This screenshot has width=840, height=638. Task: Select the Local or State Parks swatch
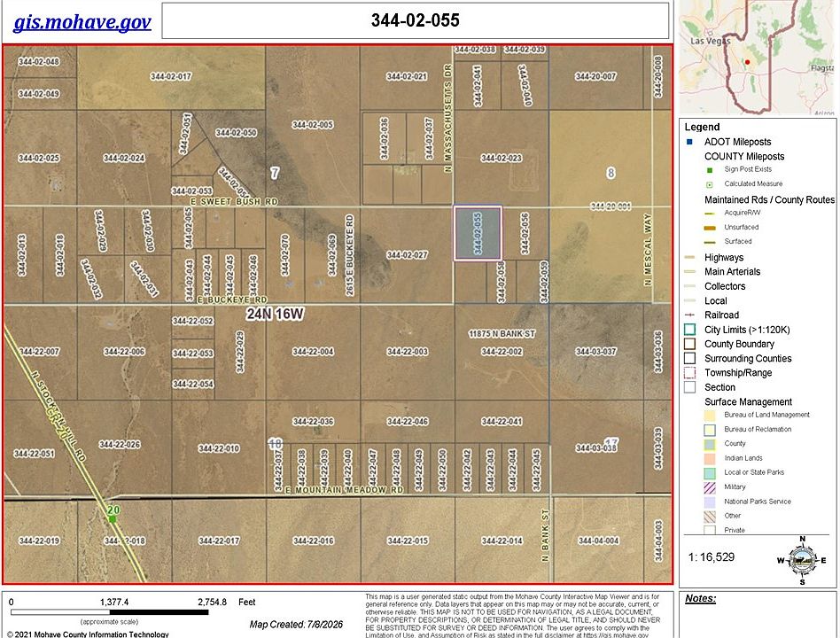[x=709, y=473]
